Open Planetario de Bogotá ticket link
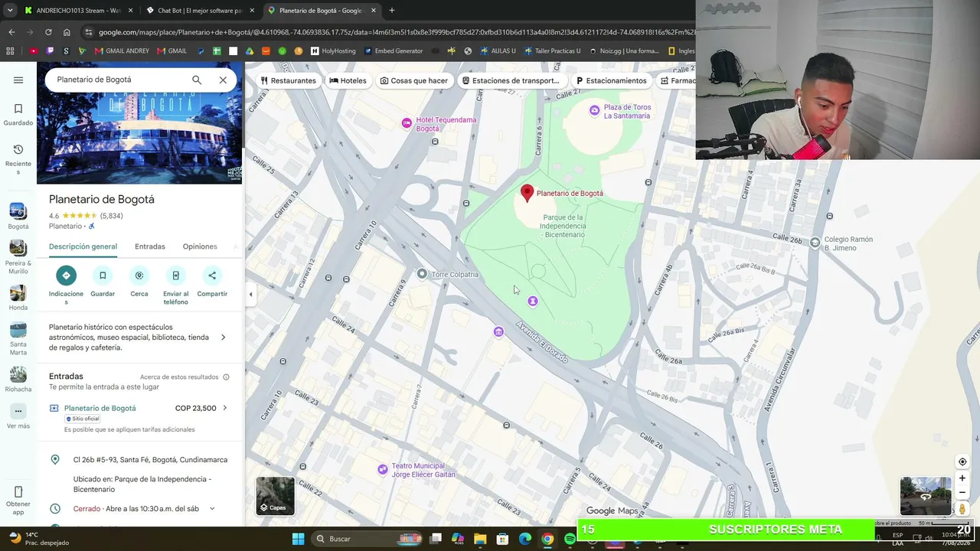The height and width of the screenshot is (551, 980). [100, 409]
